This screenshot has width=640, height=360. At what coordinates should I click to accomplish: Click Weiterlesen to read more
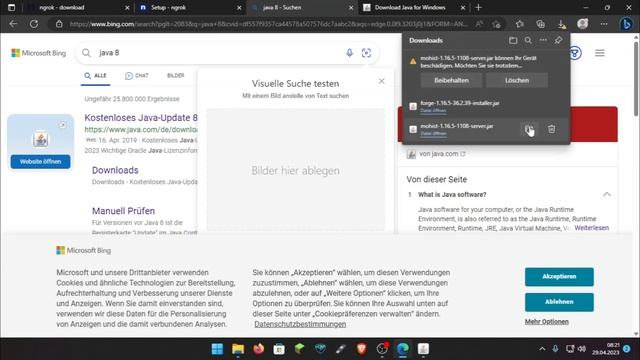(591, 228)
